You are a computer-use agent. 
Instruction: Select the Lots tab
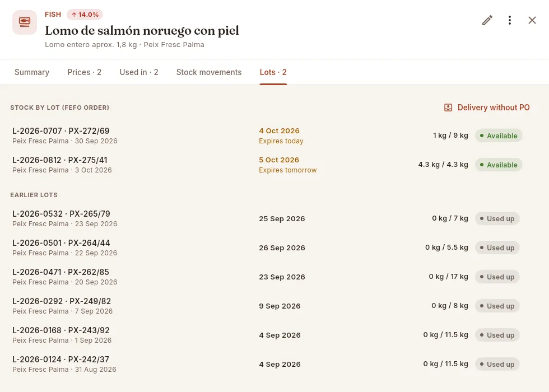(273, 72)
